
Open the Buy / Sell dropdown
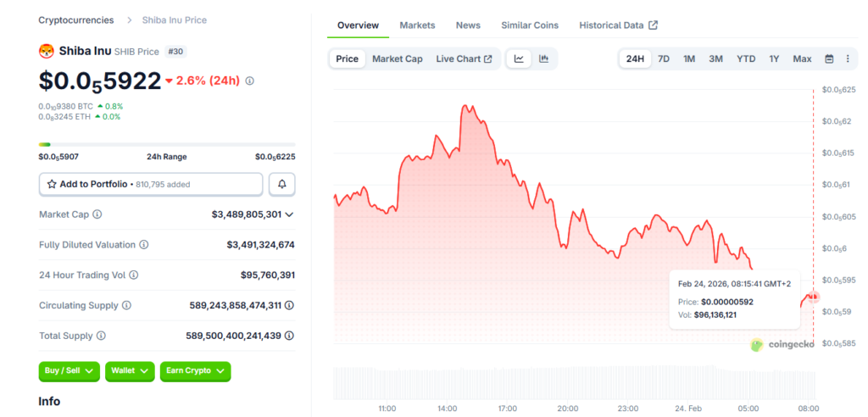click(69, 371)
